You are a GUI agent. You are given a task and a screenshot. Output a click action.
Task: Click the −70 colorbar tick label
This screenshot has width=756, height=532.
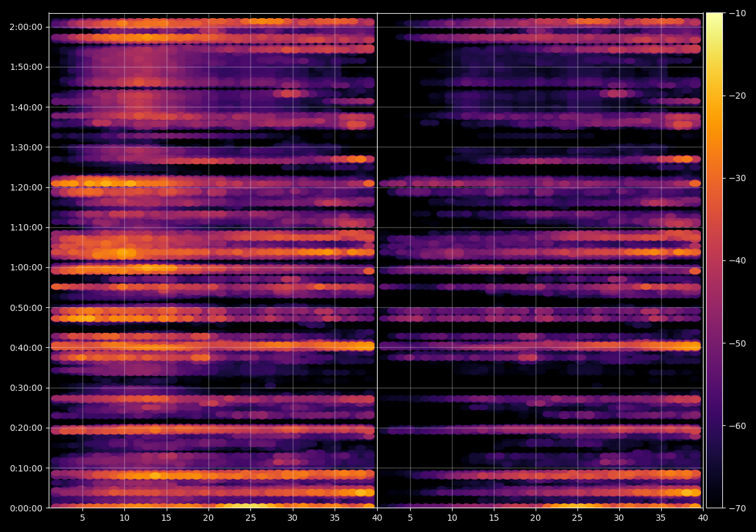point(737,508)
